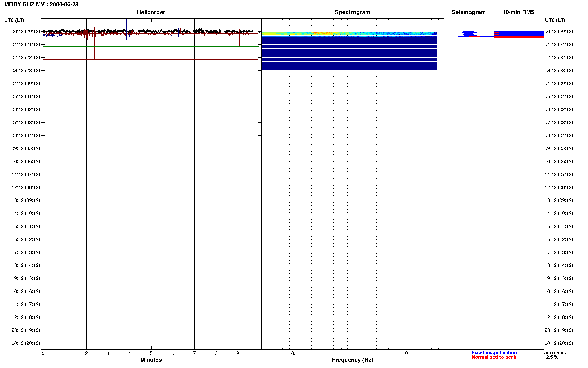This screenshot has width=588, height=368.
Task: Click the 'Data avail.' label
Action: (x=554, y=352)
